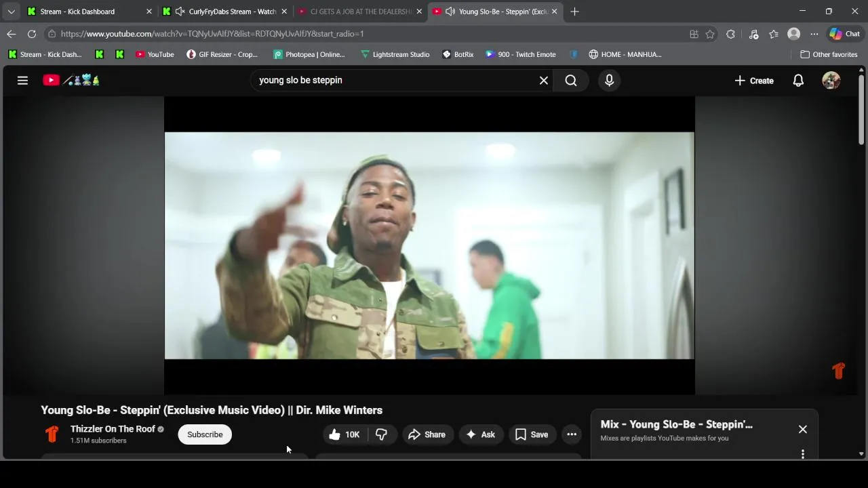Subscribe to Thizzler On The Roof
The image size is (868, 488).
point(205,434)
